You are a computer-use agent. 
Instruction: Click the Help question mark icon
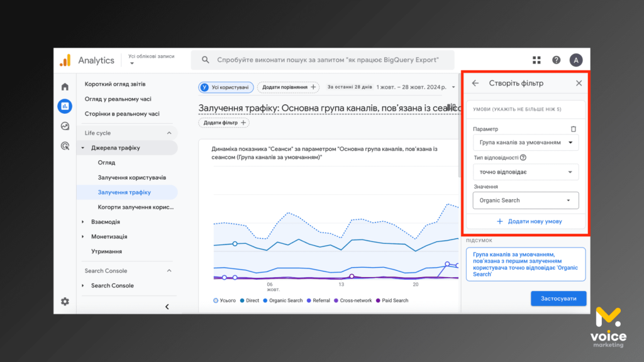pos(556,60)
